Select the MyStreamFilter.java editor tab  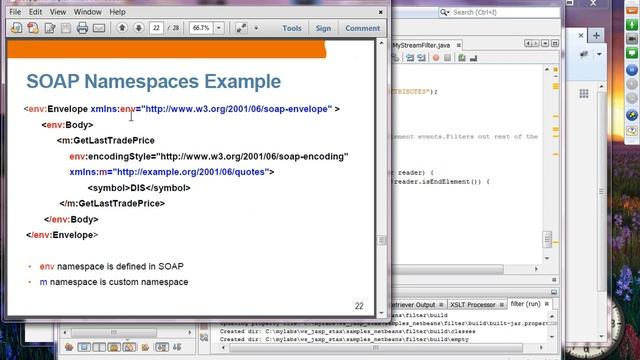(x=421, y=45)
